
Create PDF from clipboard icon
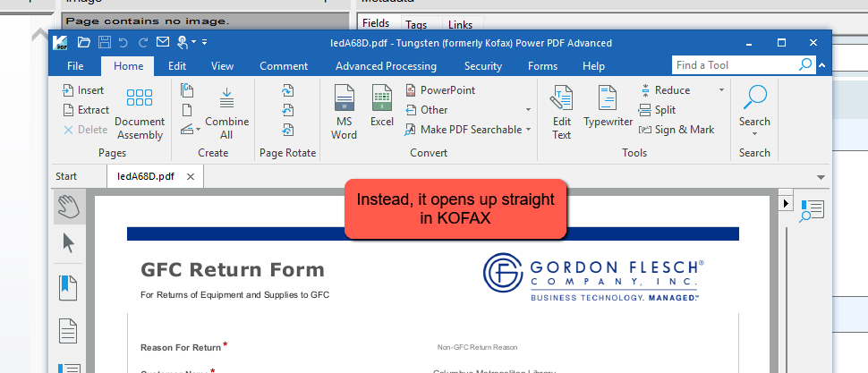(187, 90)
